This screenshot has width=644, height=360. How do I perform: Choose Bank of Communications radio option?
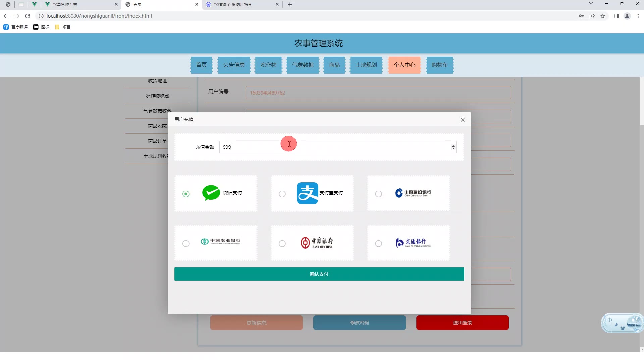pyautogui.click(x=379, y=244)
